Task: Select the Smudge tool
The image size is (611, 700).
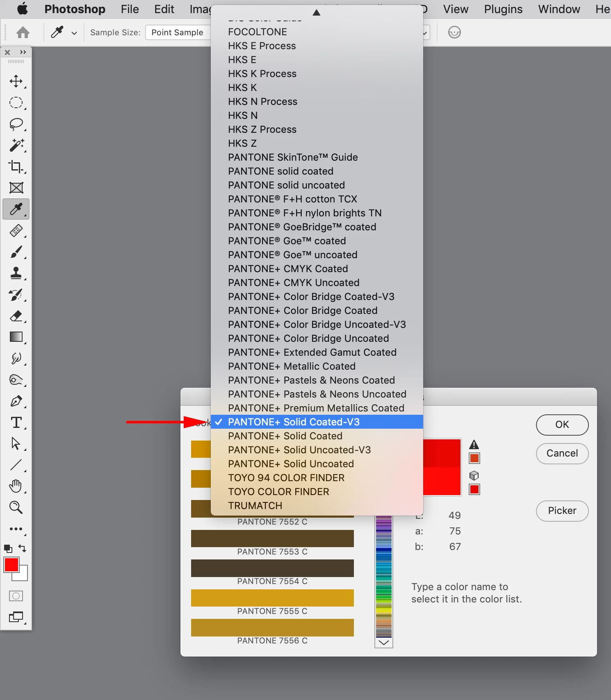Action: click(16, 358)
